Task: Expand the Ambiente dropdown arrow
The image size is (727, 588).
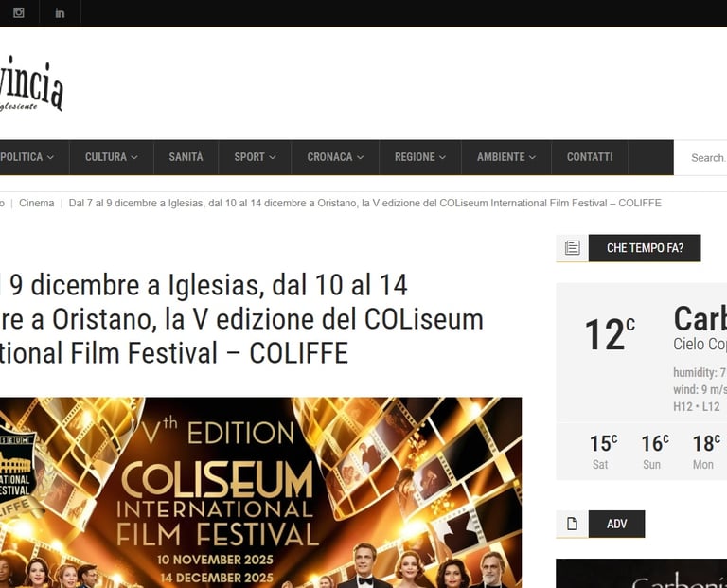Action: [532, 158]
